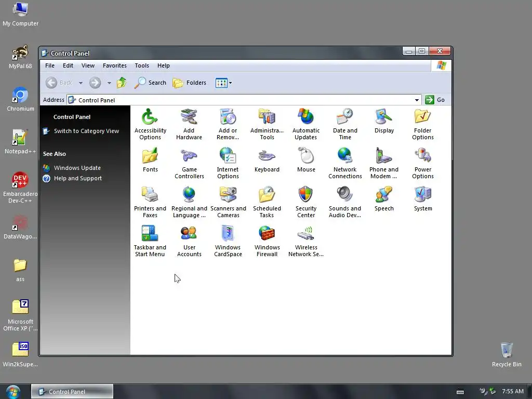The image size is (532, 399).
Task: Open the Favorites menu
Action: [115, 65]
